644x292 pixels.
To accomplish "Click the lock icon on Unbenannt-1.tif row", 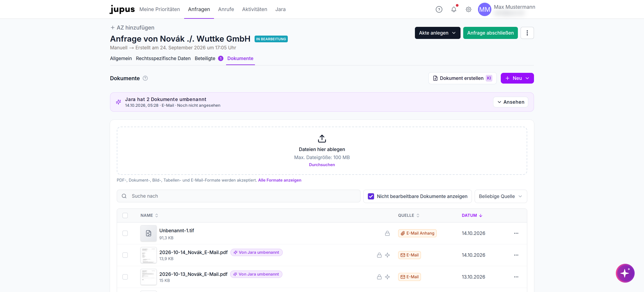I will tap(387, 233).
